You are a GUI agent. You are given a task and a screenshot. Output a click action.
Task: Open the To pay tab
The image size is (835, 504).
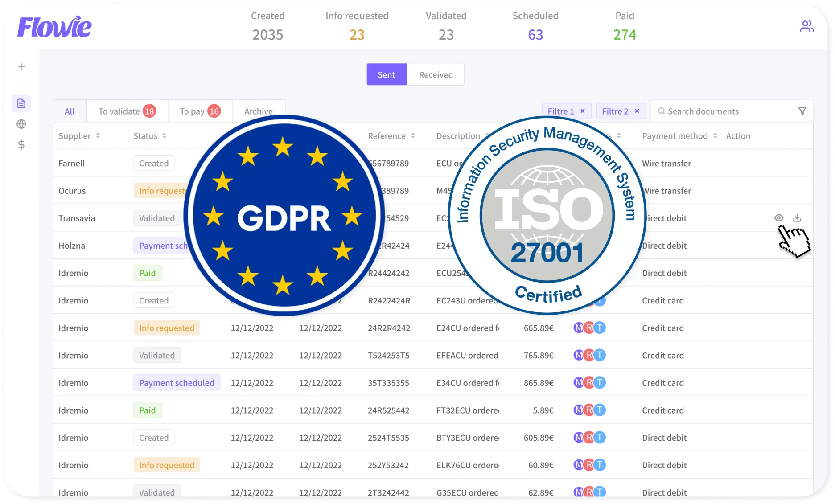[200, 111]
